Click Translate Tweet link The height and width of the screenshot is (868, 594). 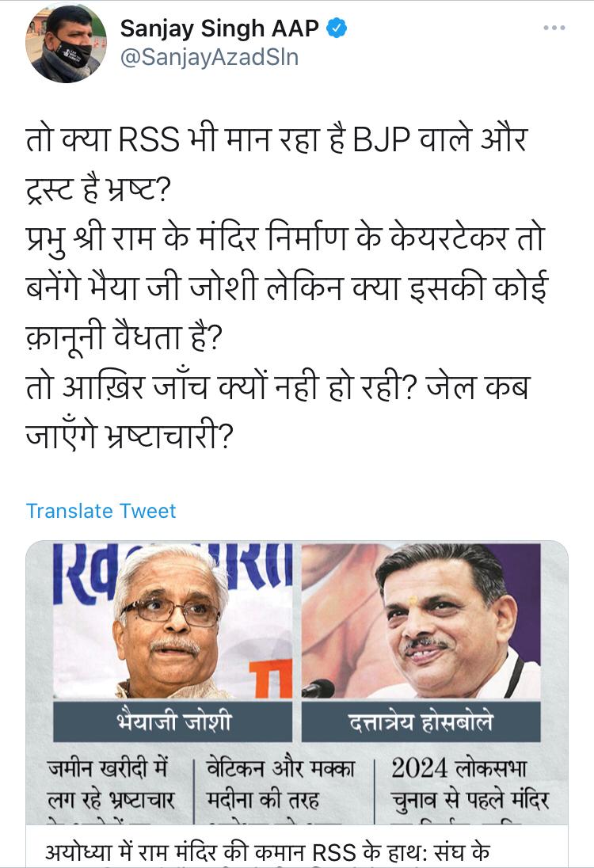[x=101, y=510]
